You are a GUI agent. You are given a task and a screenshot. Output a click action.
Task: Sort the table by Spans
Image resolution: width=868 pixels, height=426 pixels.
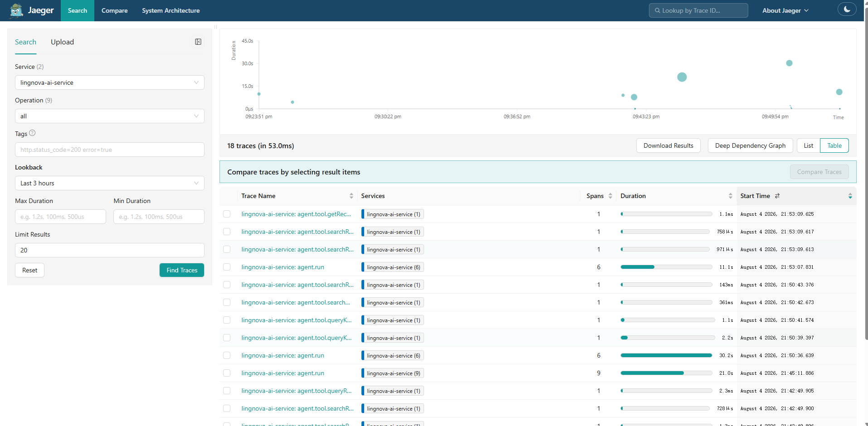pyautogui.click(x=610, y=196)
